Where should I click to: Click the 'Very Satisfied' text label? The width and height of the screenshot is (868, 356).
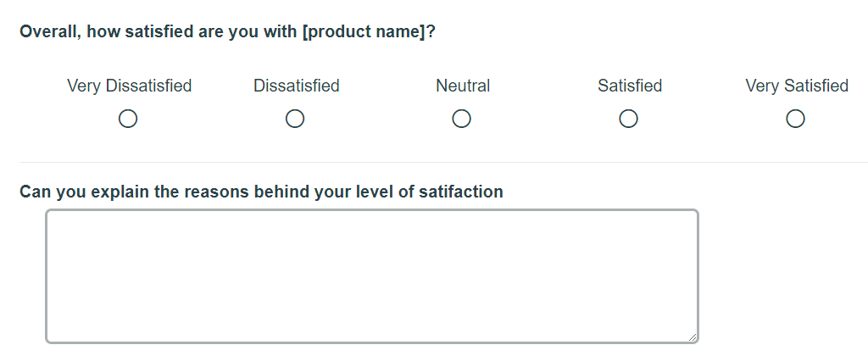[x=796, y=86]
